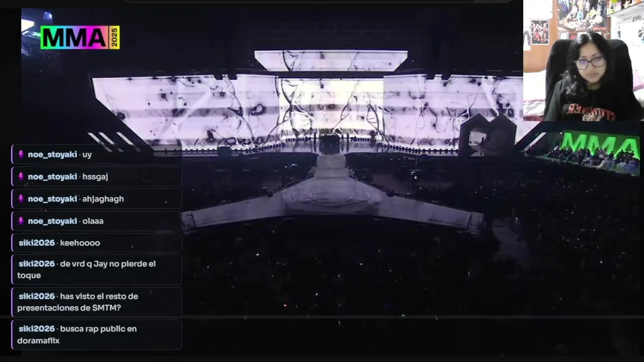Open siki2026's profile from the 'keehoooo' message
This screenshot has width=644, height=362.
pyautogui.click(x=37, y=243)
